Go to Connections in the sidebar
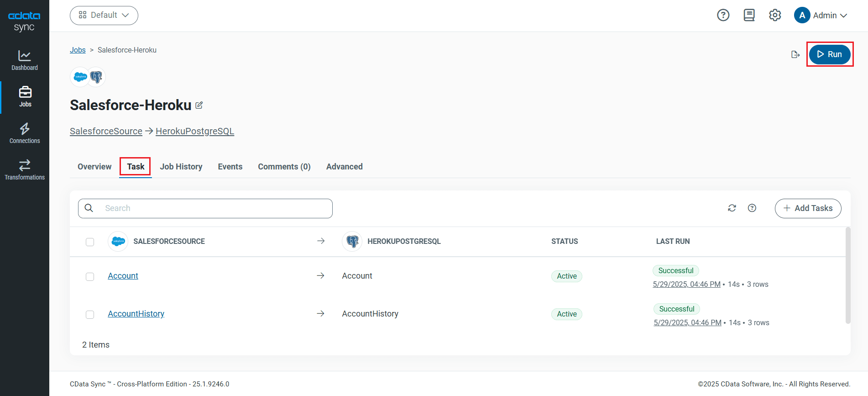Viewport: 868px width, 396px height. click(25, 133)
